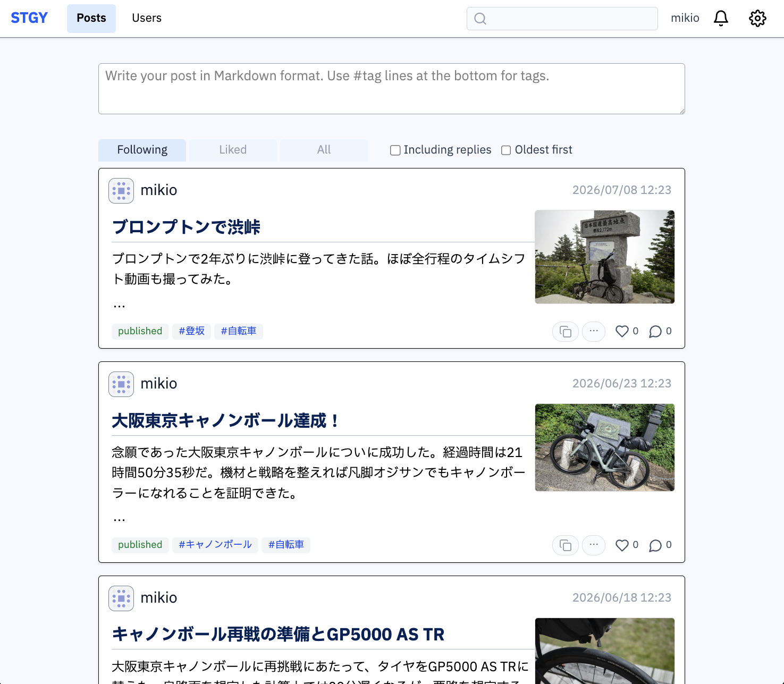Open #自転車 tag on 大阪東京キャノンボール達成 post
The width and height of the screenshot is (784, 684).
pyautogui.click(x=286, y=545)
